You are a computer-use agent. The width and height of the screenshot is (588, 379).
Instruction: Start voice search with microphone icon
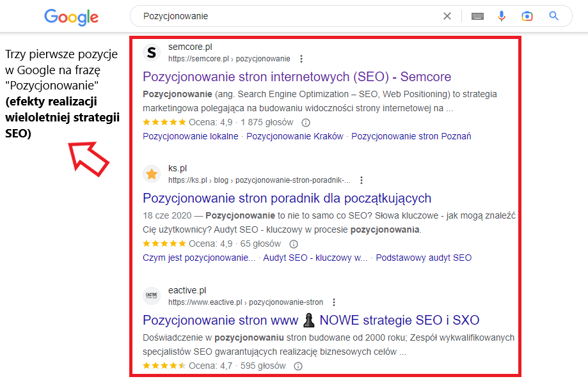(502, 16)
